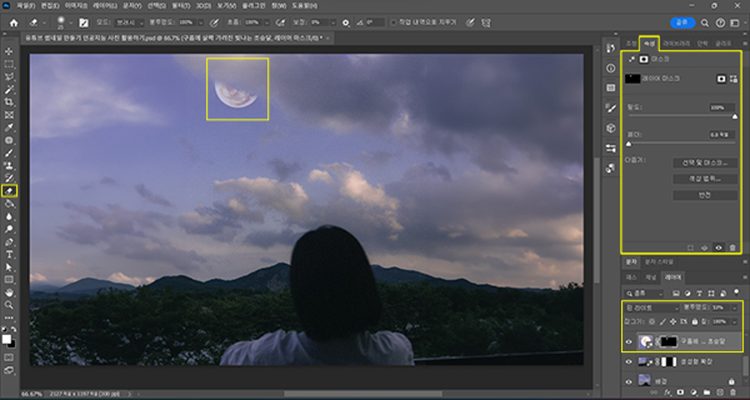This screenshot has height=400, width=750.
Task: Toggle layer filtering on/off switch
Action: (737, 291)
